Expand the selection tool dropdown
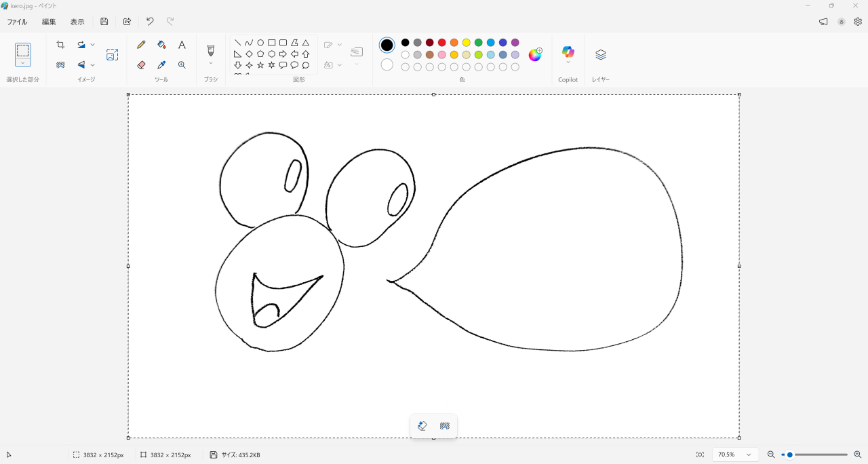The width and height of the screenshot is (868, 464). click(23, 63)
